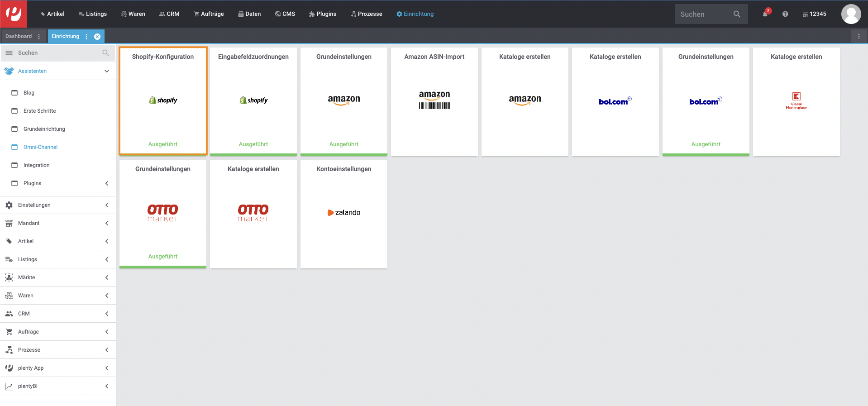Open the Aufträge top menu
Image resolution: width=868 pixels, height=406 pixels.
pyautogui.click(x=209, y=14)
